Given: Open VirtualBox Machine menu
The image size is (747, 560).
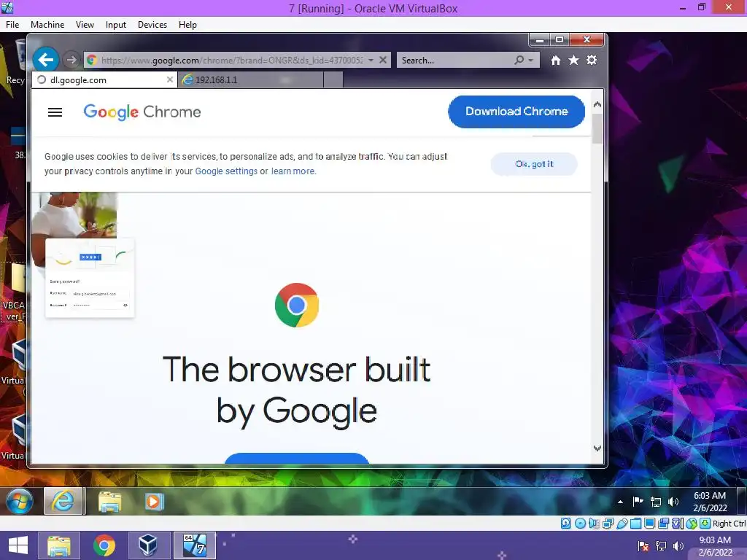Looking at the screenshot, I should 47,25.
